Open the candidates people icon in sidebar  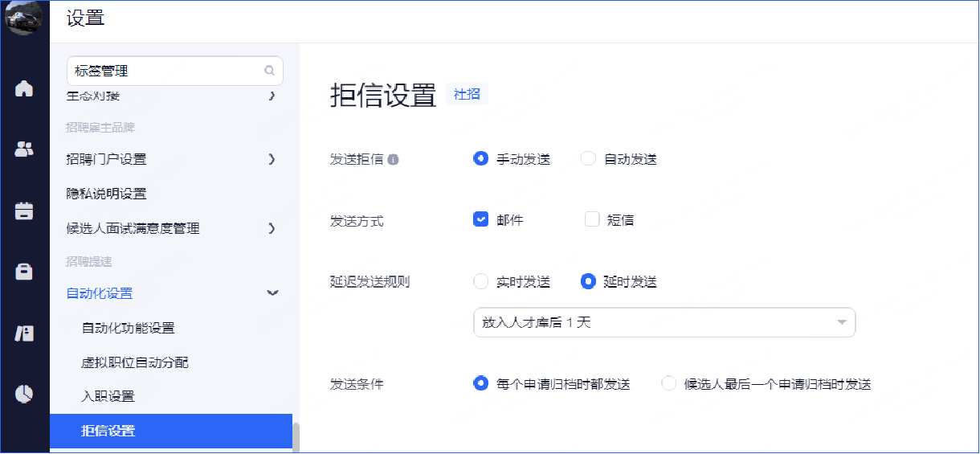pos(24,149)
